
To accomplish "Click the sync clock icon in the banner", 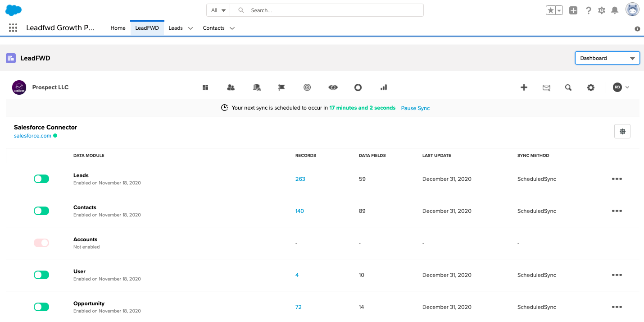I will (x=224, y=108).
